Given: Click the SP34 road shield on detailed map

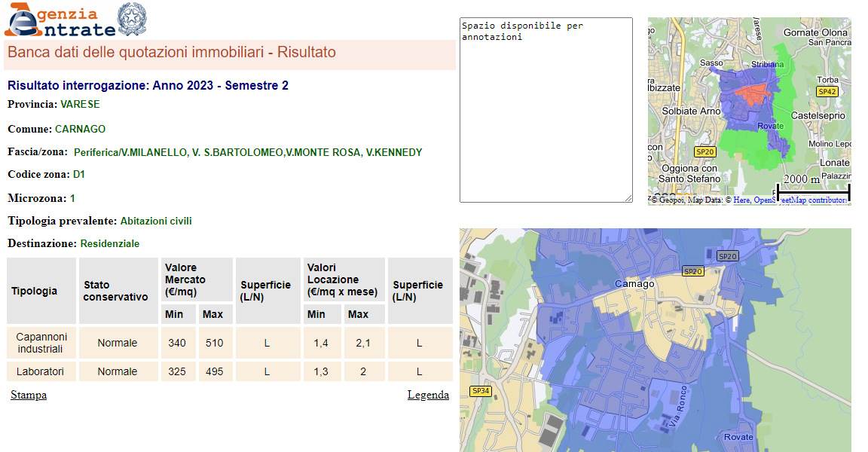Looking at the screenshot, I should (480, 391).
